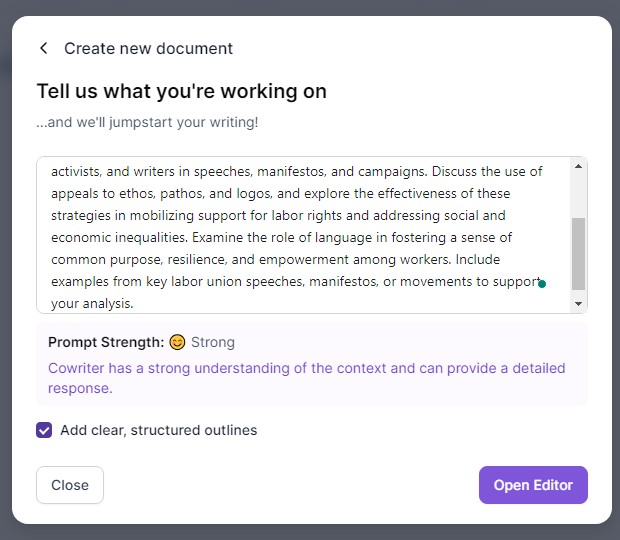Click the scrollbar up arrow in the prompt box
Image resolution: width=620 pixels, height=540 pixels.
[x=578, y=166]
